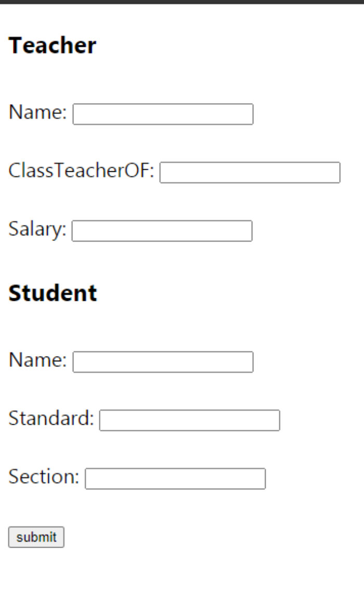Focus the first text box below Teacher heading
Viewport: 364px width, 596px height.
point(163,114)
